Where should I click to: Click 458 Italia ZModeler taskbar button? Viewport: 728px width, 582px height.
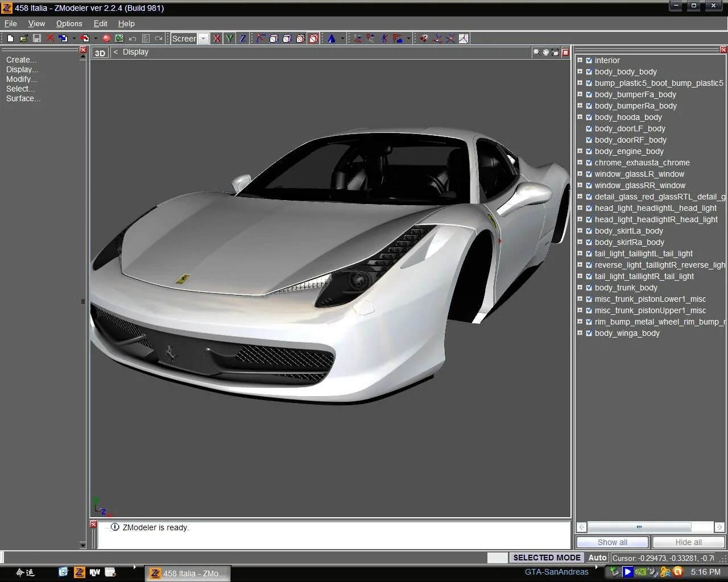click(188, 573)
